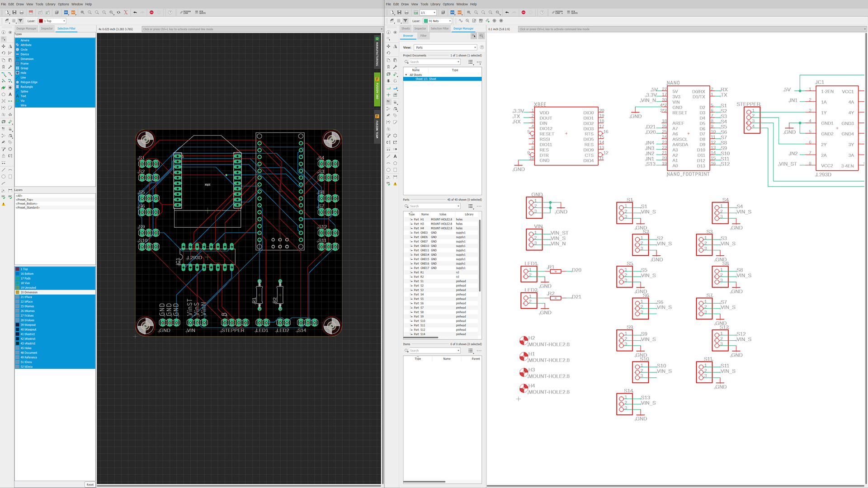The width and height of the screenshot is (868, 488).
Task: Collapse the All Sheets tree node
Action: coord(406,75)
